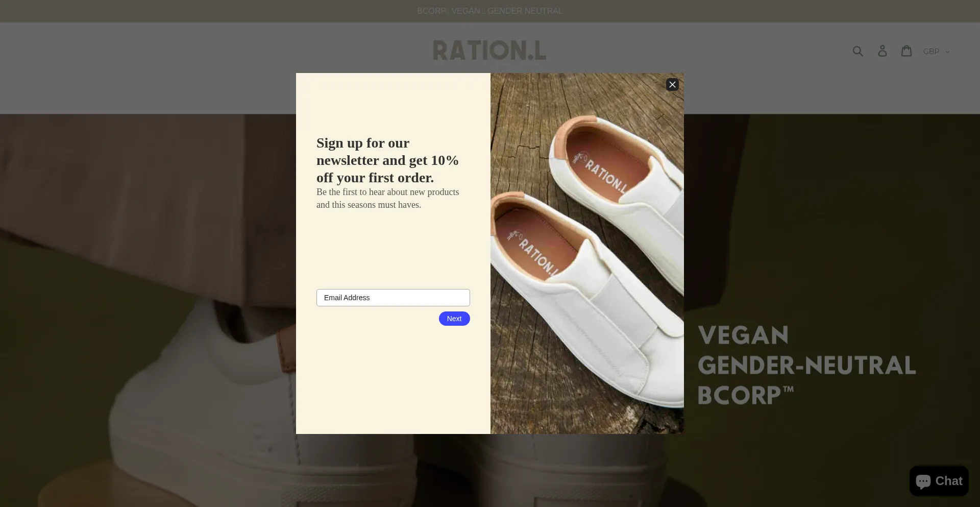
Task: Click the BCORP™ line in hero banner
Action: (x=746, y=395)
